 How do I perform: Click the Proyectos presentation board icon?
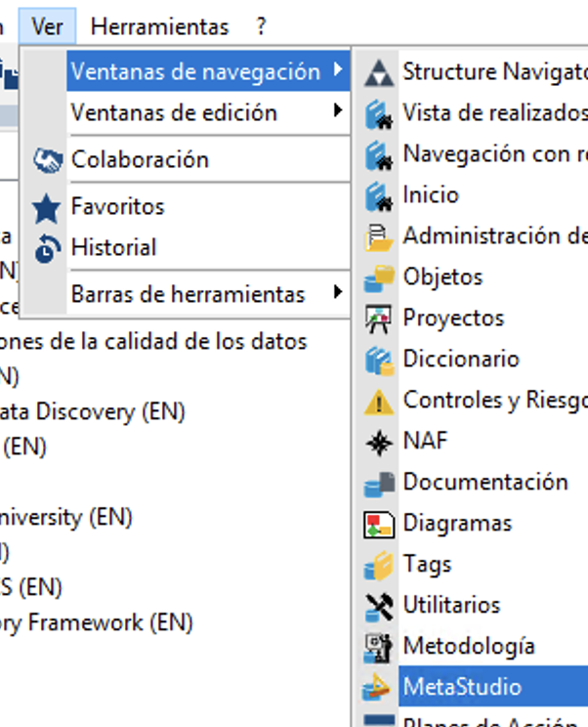point(379,319)
